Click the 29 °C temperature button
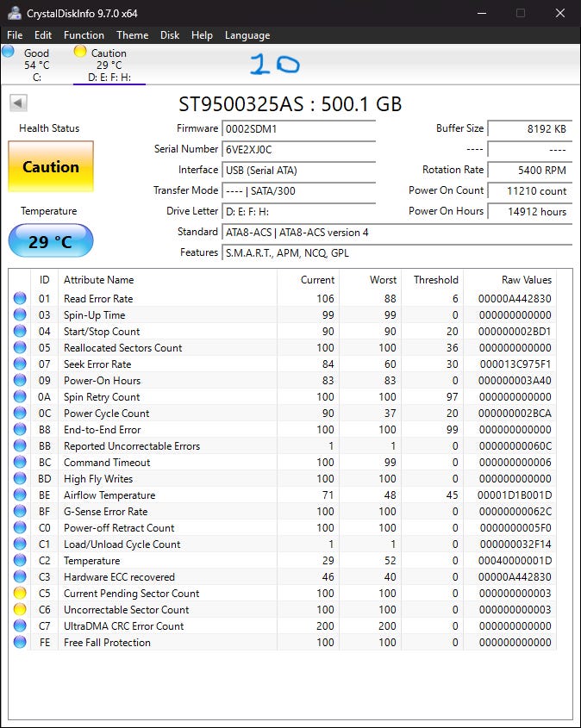The image size is (581, 728). (51, 241)
